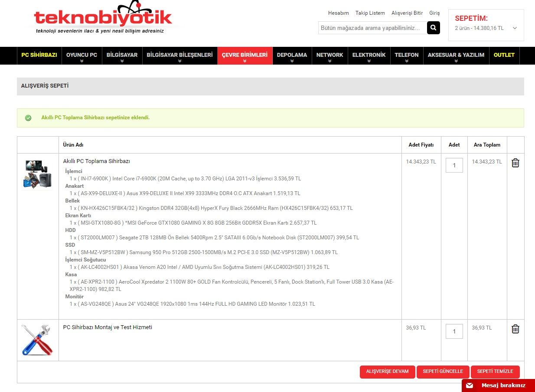
Task: Go to Hesabım account link
Action: coord(338,13)
